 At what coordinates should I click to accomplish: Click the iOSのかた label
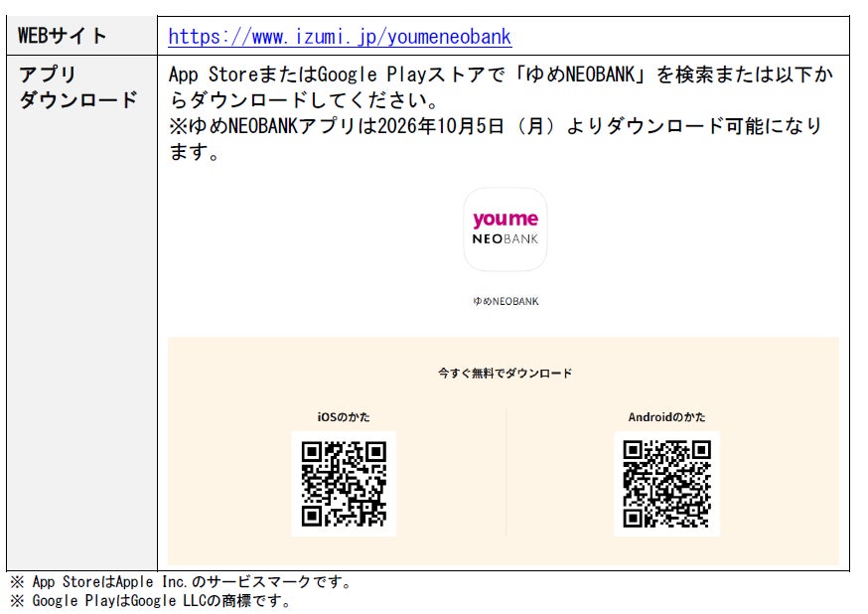[x=344, y=417]
